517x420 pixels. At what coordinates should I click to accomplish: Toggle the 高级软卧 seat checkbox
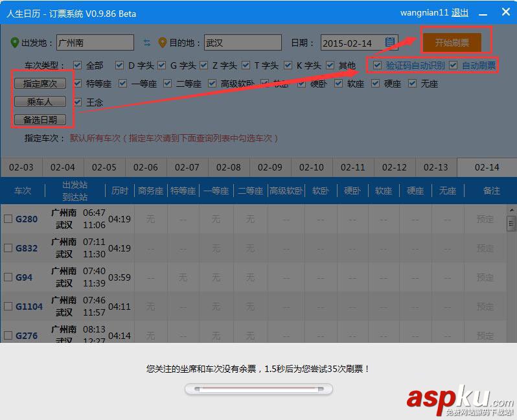213,84
